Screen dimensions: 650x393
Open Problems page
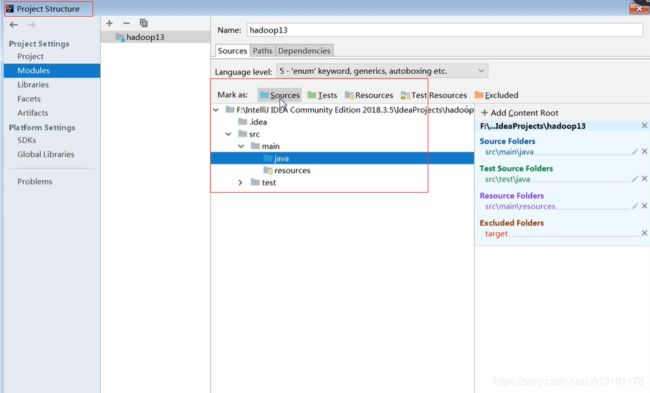coord(34,182)
